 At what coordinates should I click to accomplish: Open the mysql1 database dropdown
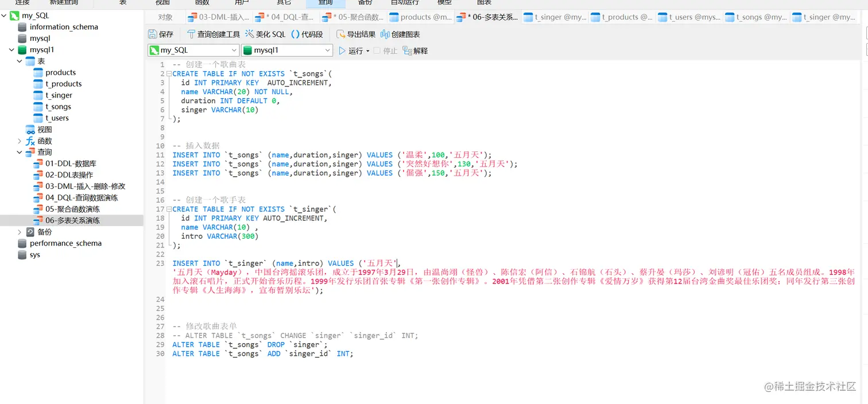point(287,50)
